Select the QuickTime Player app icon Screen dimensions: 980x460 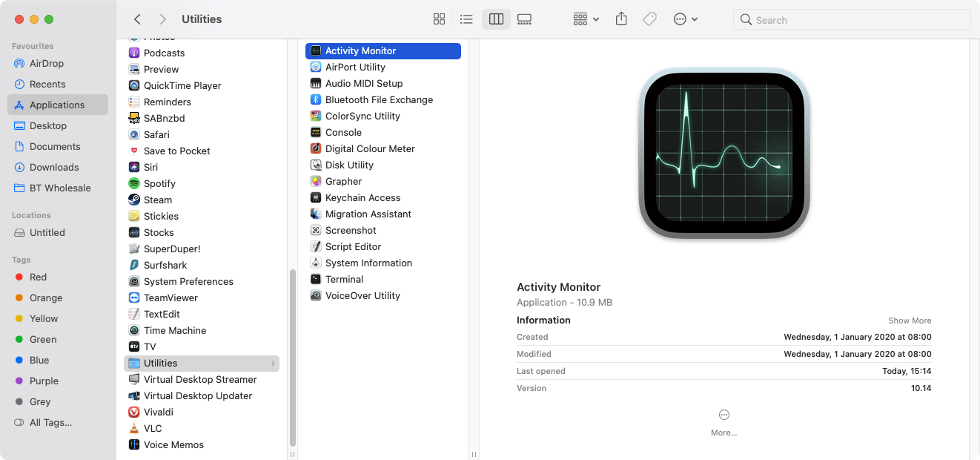click(134, 85)
